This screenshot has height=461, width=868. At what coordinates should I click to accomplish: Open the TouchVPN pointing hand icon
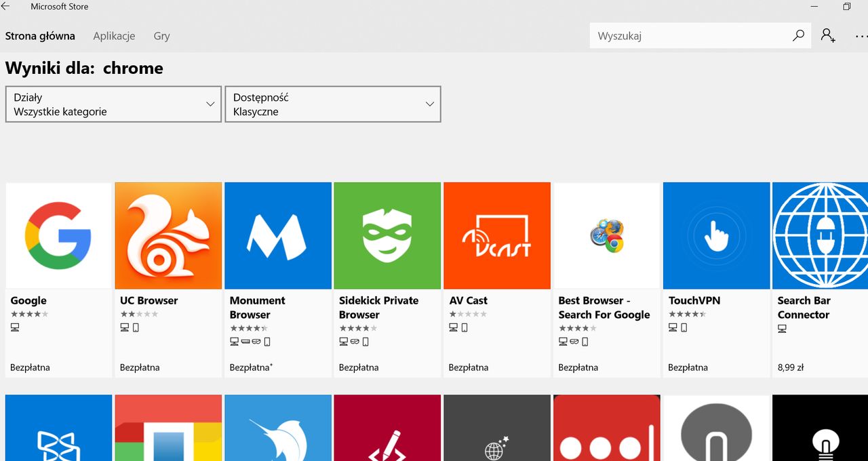click(716, 236)
